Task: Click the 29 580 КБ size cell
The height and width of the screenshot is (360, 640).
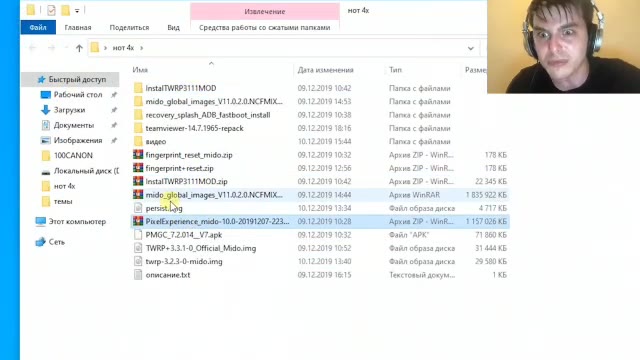Action: point(491,261)
